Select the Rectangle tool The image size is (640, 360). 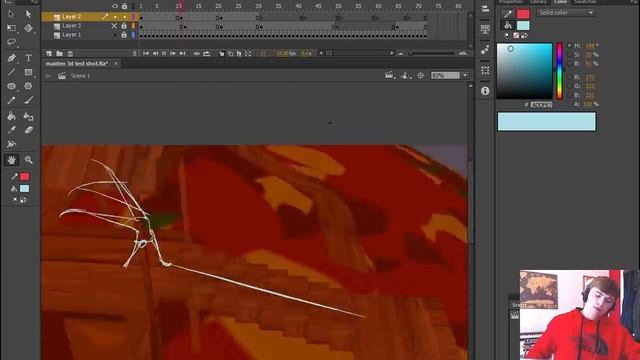[x=28, y=73]
